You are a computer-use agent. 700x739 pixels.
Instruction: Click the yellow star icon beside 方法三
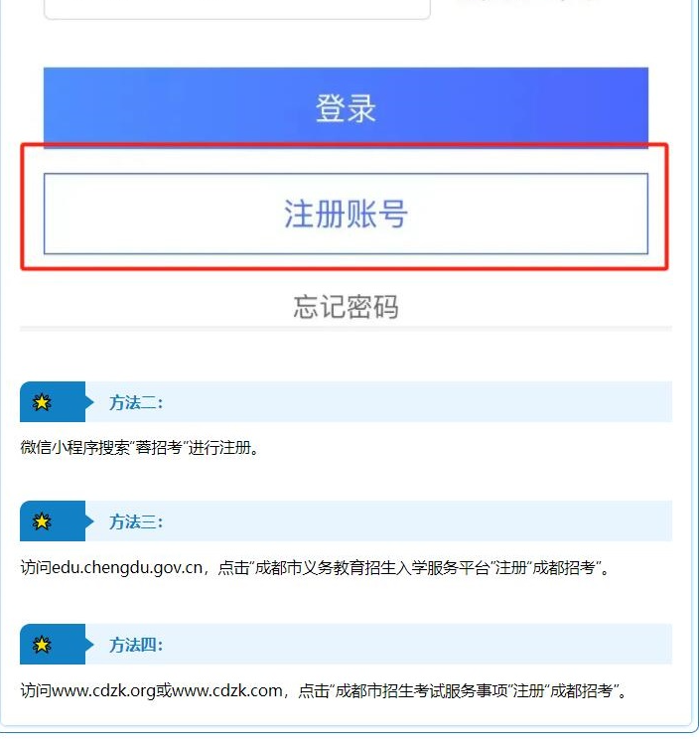tap(42, 521)
